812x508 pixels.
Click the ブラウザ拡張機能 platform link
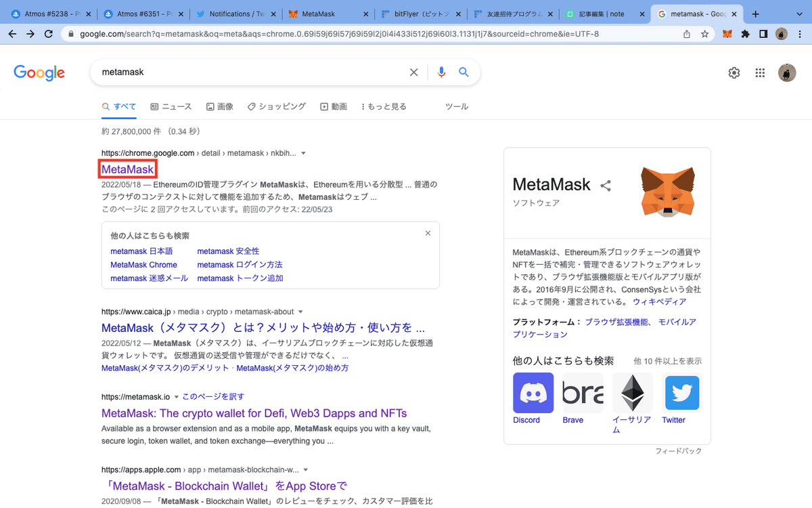(x=616, y=322)
